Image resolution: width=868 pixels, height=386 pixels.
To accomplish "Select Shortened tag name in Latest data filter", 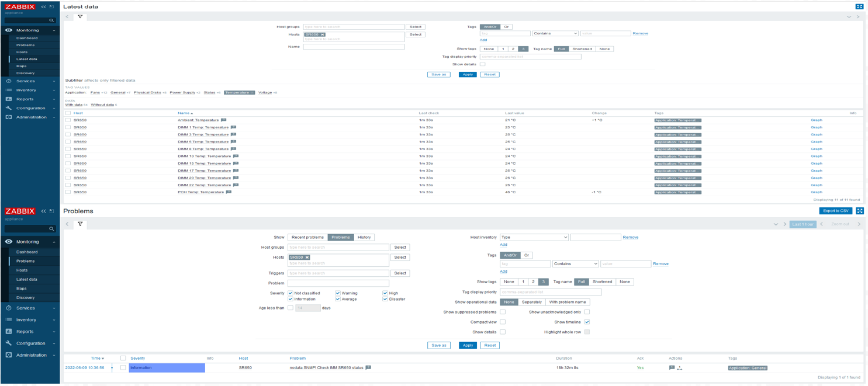I will click(x=582, y=49).
